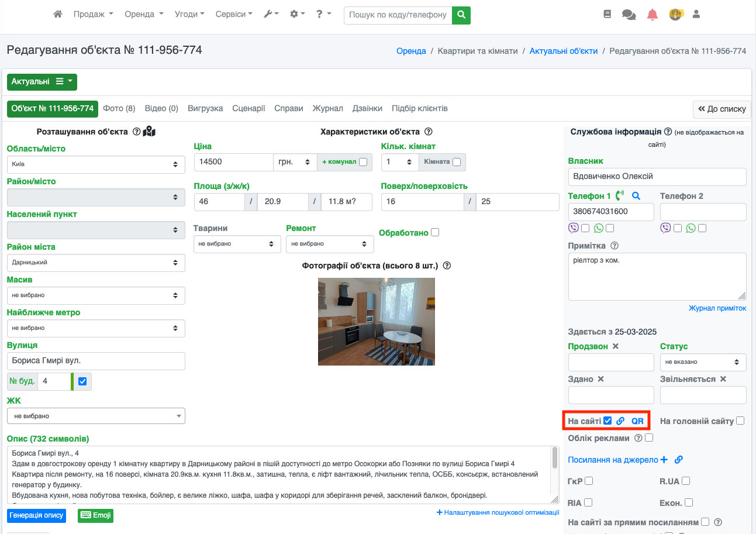Open the Район міста dropdown
Viewport: 756px width, 534px height.
(96, 263)
